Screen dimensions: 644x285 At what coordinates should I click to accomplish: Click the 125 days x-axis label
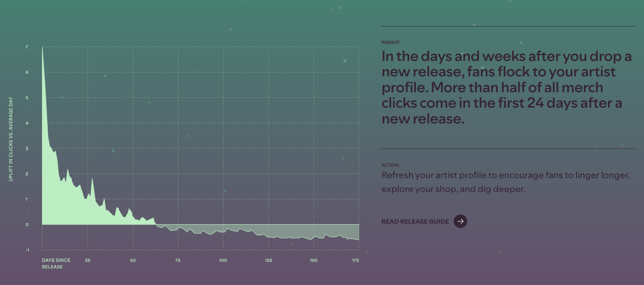(x=268, y=260)
